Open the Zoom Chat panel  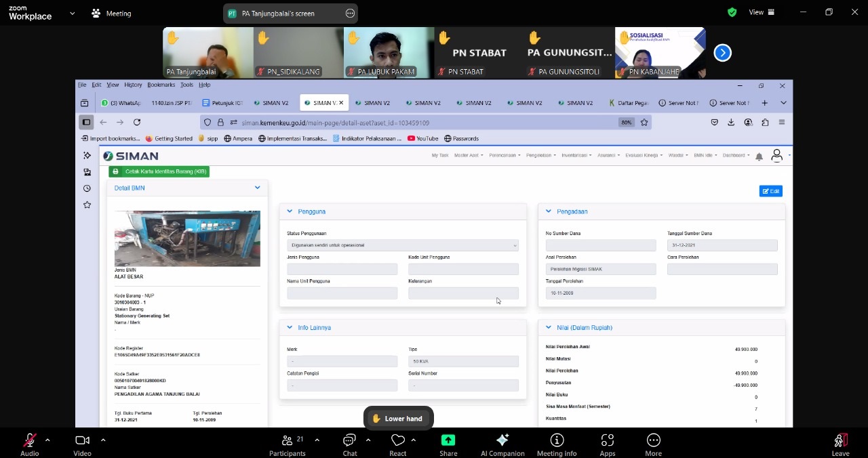tap(349, 444)
